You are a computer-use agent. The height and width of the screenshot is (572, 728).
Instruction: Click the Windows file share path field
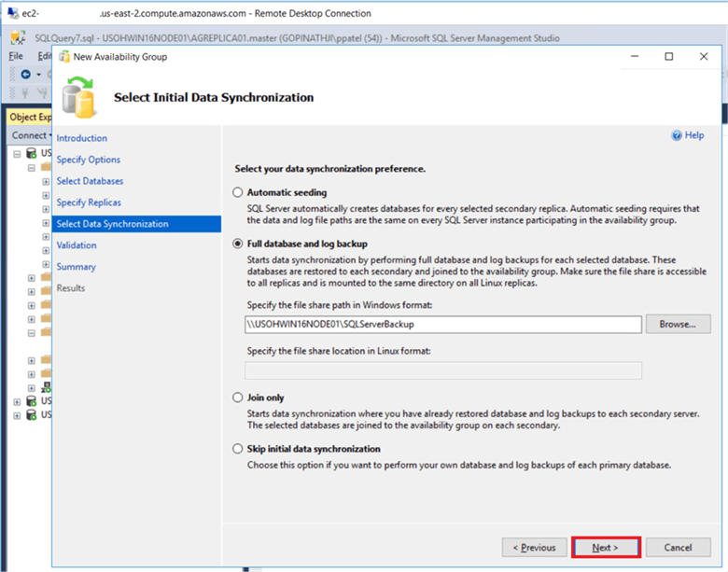(x=443, y=324)
